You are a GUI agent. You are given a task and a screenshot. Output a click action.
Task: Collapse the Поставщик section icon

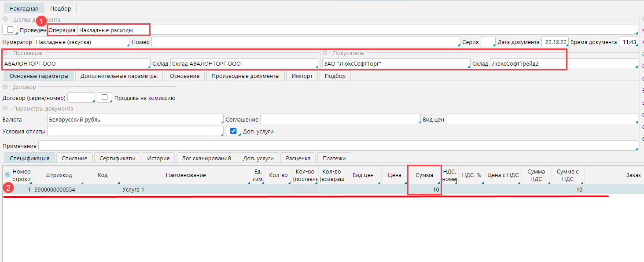pos(5,53)
